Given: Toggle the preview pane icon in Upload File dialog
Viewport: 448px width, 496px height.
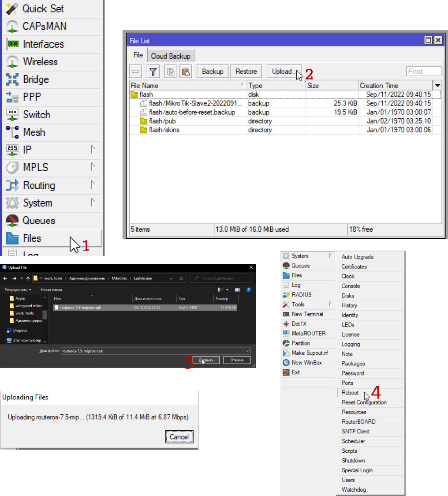Looking at the screenshot, I should (x=237, y=290).
